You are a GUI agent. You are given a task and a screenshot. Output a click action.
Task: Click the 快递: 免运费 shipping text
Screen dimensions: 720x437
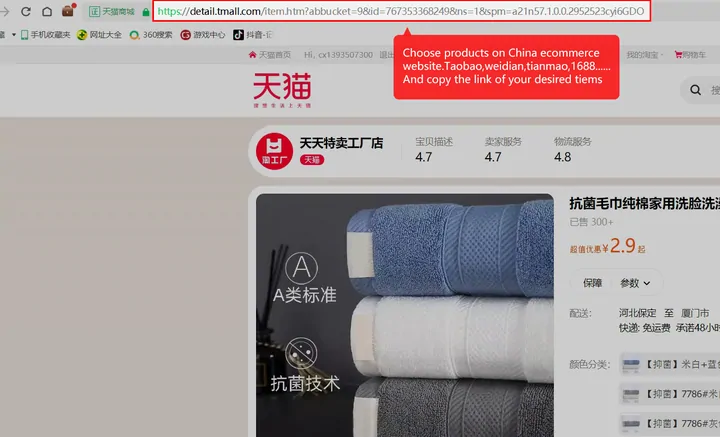(644, 328)
